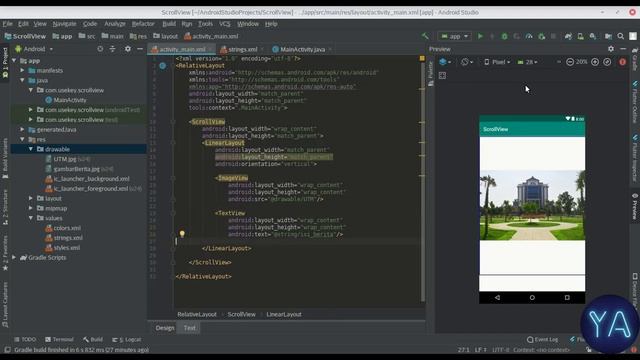
Task: Open API level 28 dropdown in Preview
Action: [x=527, y=62]
